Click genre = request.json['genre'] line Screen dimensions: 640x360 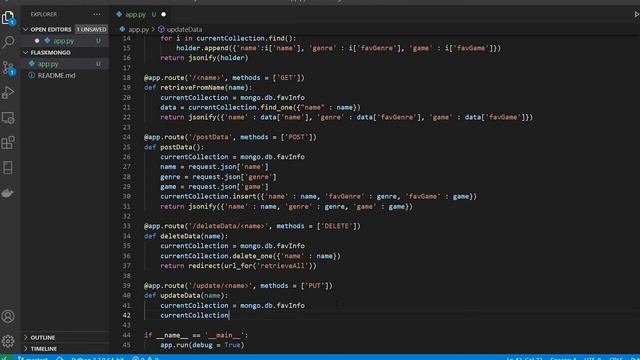tap(218, 177)
